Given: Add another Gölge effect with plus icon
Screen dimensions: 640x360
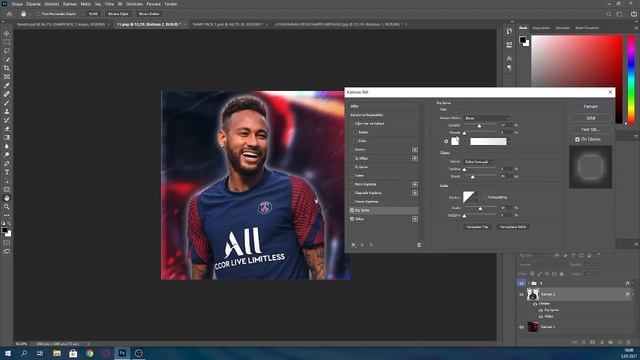Looking at the screenshot, I should [415, 219].
